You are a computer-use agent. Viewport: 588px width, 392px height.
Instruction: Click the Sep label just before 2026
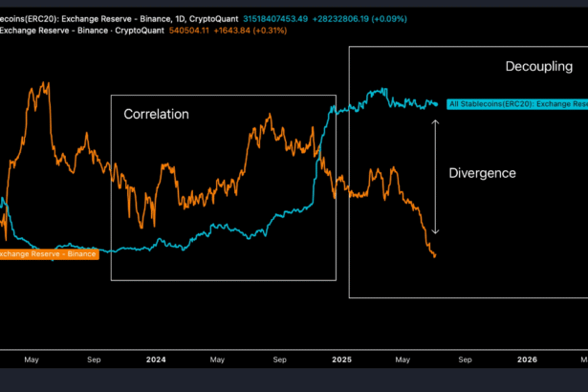point(465,360)
